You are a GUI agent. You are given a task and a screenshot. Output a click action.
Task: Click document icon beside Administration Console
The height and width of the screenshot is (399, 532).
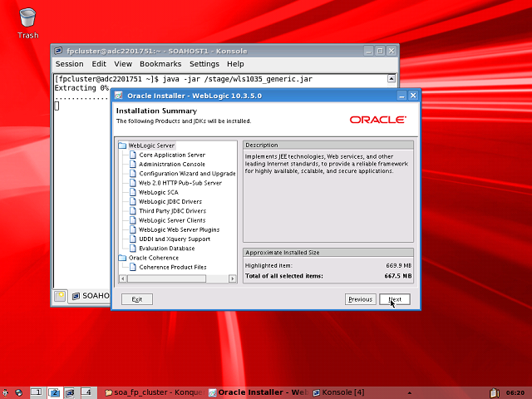coord(133,165)
